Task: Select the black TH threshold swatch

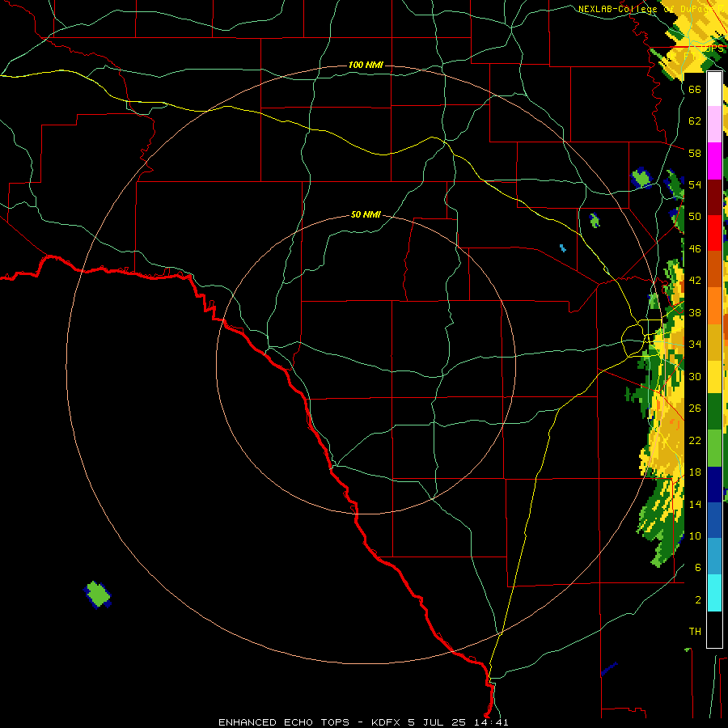Action: (x=714, y=629)
